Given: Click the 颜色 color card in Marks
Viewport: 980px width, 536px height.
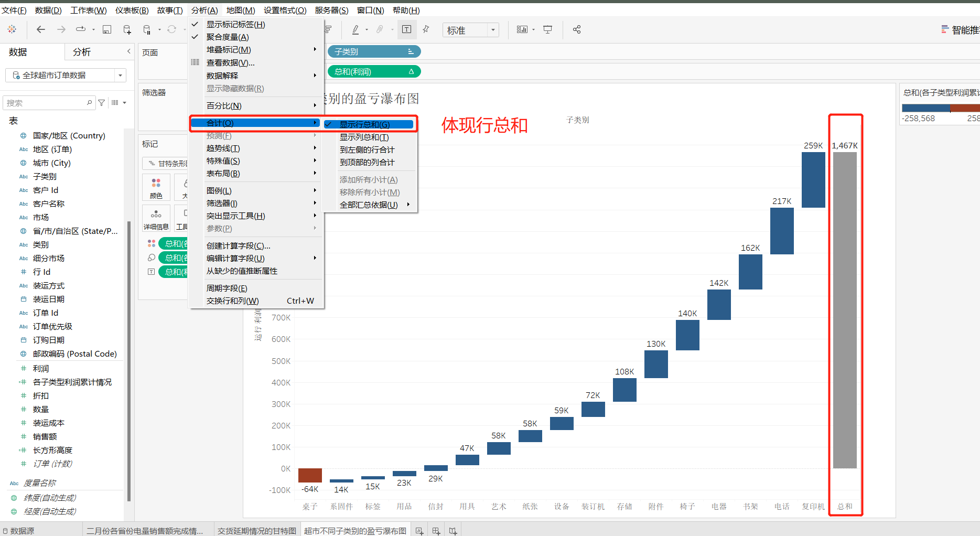Looking at the screenshot, I should (x=156, y=188).
